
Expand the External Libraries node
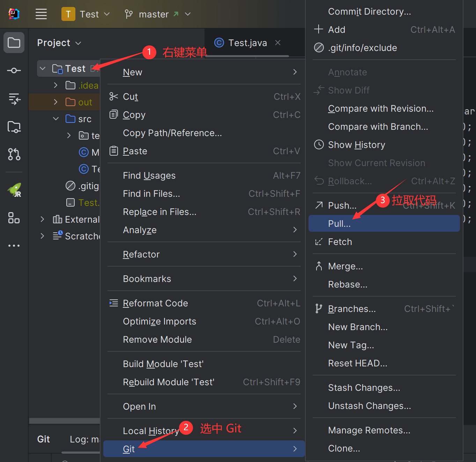pos(42,219)
